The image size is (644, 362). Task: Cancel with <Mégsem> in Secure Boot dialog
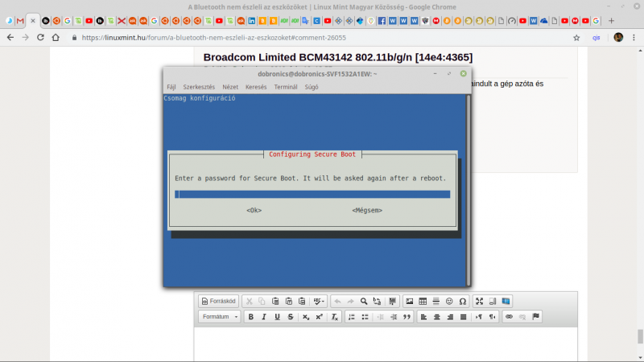pyautogui.click(x=367, y=210)
